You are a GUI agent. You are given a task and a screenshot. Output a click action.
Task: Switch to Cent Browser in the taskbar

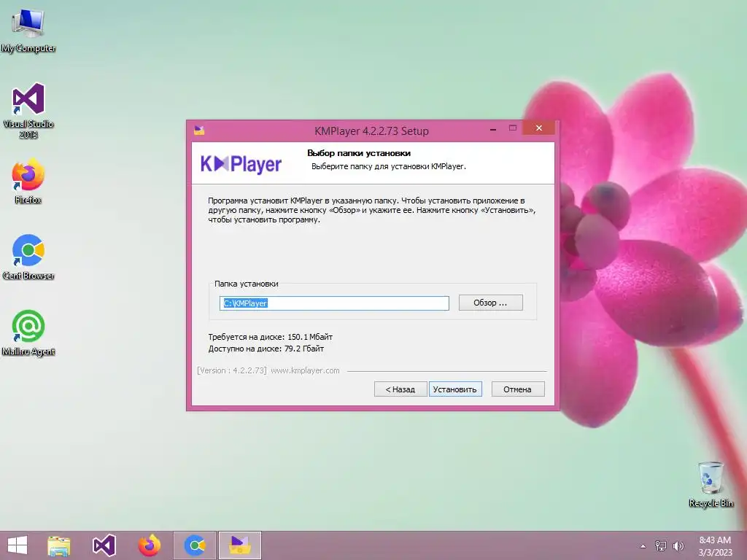194,545
